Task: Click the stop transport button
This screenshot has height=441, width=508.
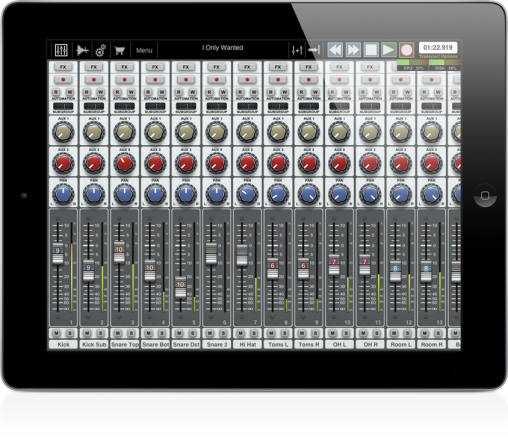Action: 371,50
